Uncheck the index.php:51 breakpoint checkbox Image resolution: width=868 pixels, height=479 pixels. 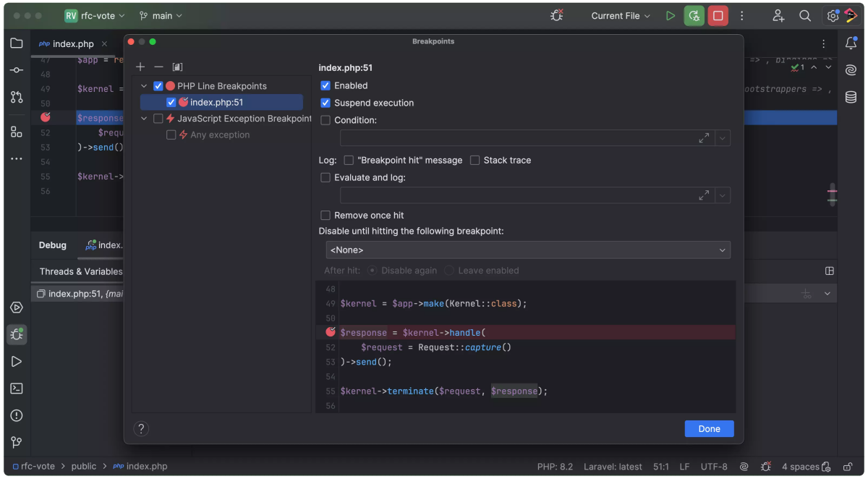coord(171,102)
